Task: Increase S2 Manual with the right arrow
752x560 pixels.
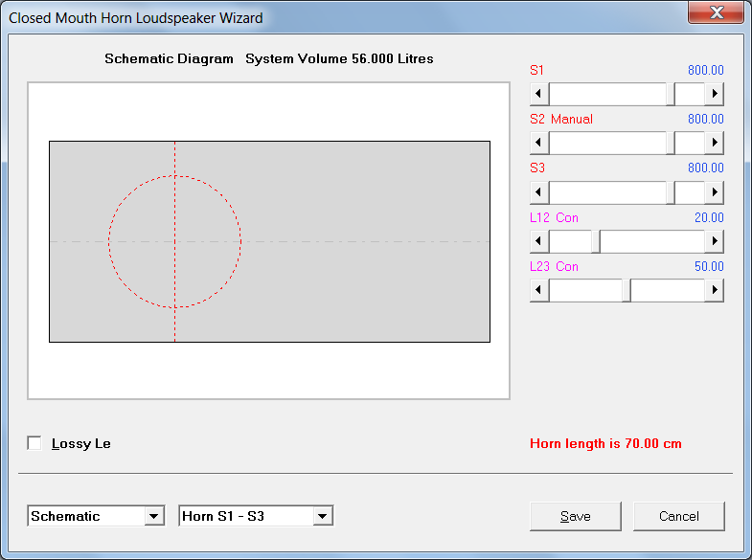Action: tap(714, 143)
